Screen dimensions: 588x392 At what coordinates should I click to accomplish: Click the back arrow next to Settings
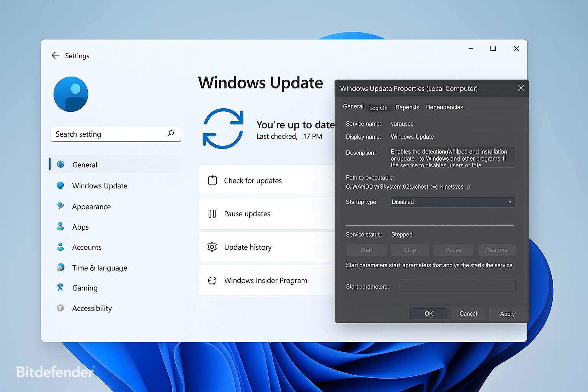tap(55, 56)
